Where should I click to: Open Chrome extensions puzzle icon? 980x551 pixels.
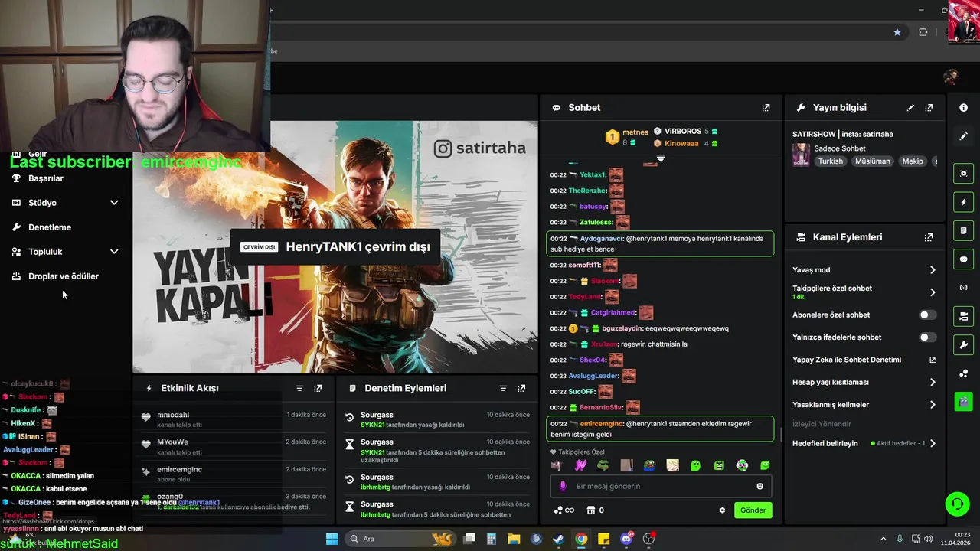(923, 32)
